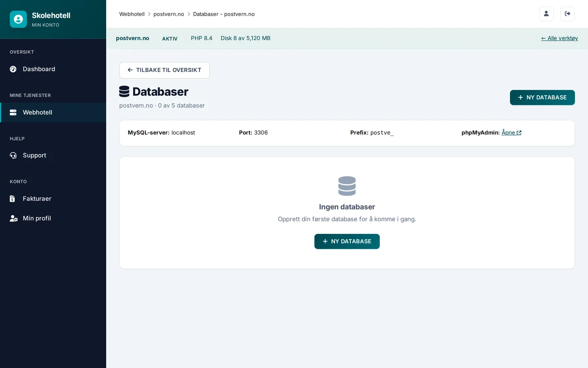Click the Skolehotell logo icon
The width and height of the screenshot is (588, 368).
point(18,19)
